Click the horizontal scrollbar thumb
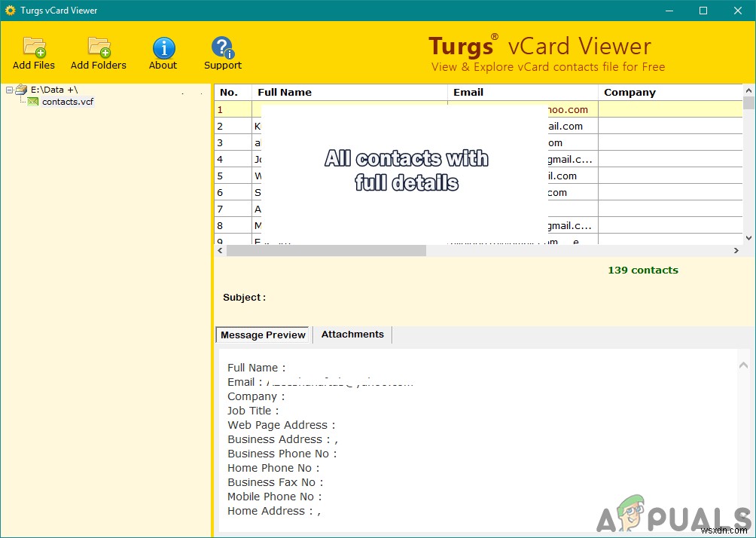Screen dimensions: 756x538 click(326, 250)
